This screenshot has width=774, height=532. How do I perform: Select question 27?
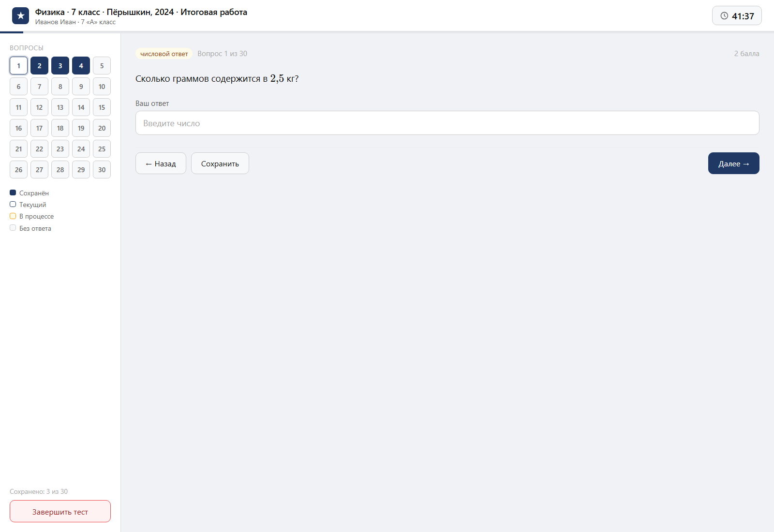(x=39, y=170)
